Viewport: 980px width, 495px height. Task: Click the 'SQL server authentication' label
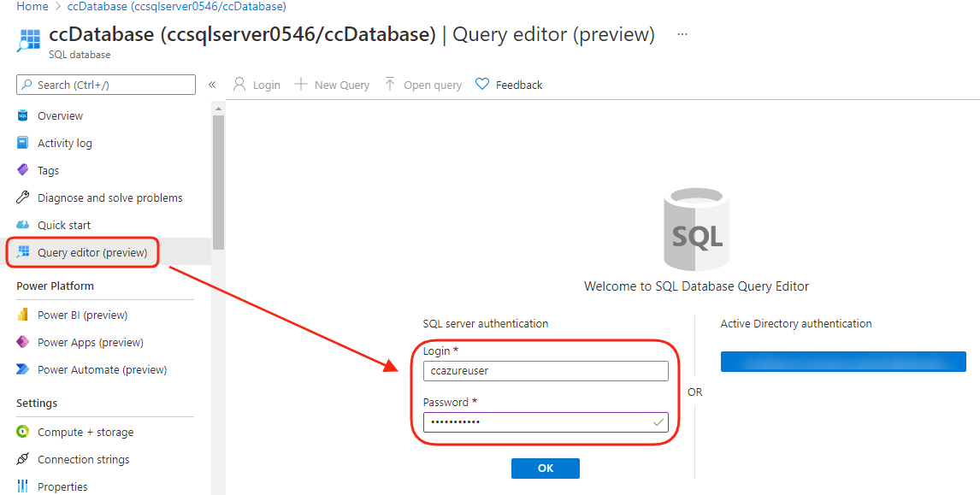pos(486,324)
